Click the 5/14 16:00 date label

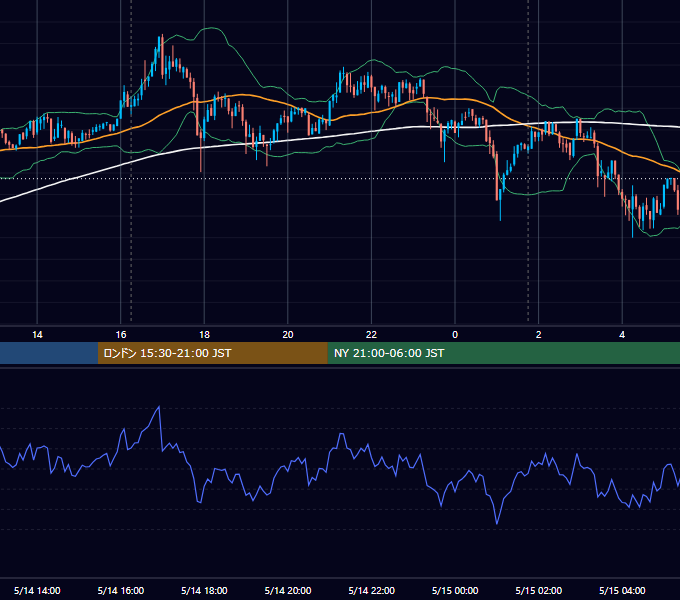pos(121,590)
